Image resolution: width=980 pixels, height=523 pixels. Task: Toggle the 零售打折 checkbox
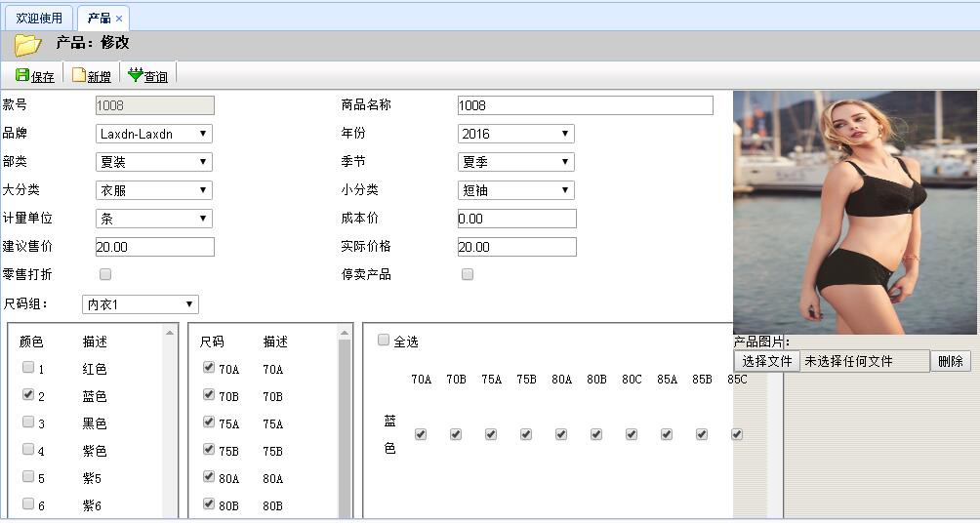105,275
